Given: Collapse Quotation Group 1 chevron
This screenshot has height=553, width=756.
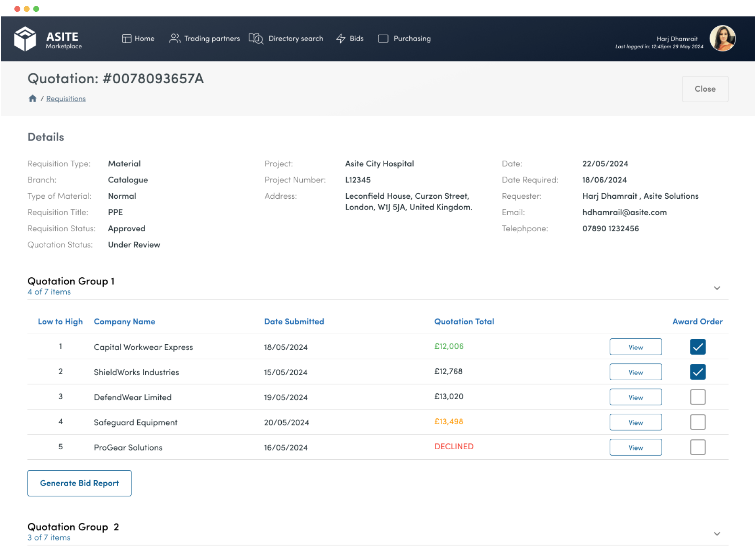Looking at the screenshot, I should coord(717,288).
